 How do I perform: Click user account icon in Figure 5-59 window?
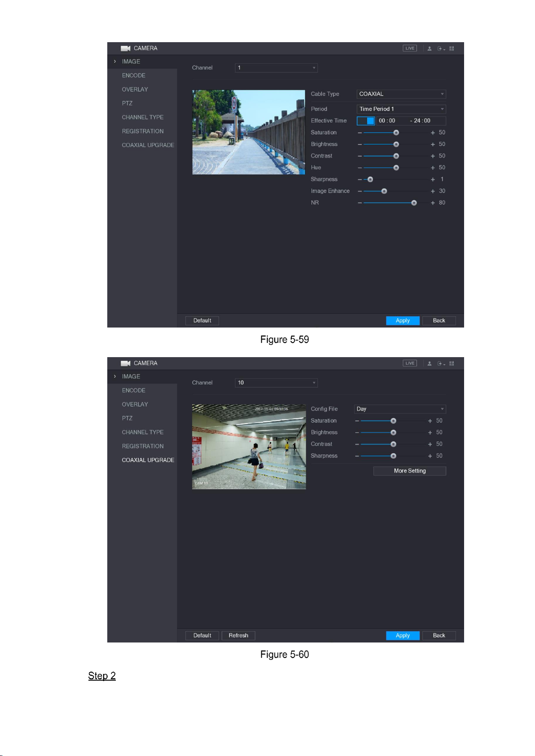point(430,48)
